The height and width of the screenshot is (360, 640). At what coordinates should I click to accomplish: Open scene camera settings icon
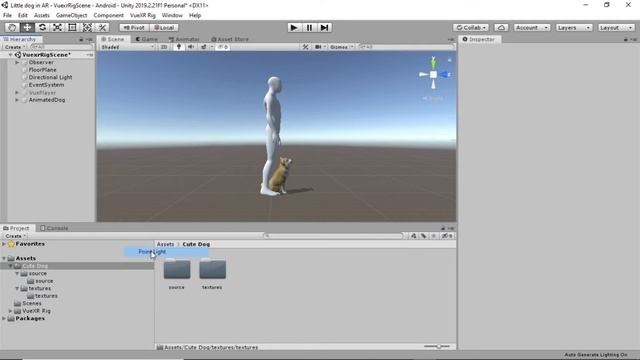point(318,47)
